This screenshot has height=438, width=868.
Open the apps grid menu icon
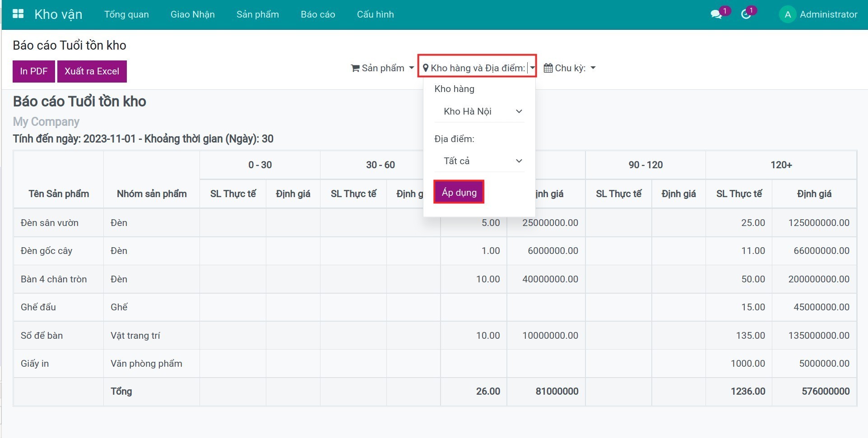point(18,14)
